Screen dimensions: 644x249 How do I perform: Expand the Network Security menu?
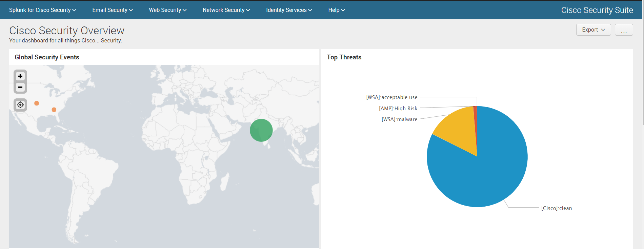[226, 10]
